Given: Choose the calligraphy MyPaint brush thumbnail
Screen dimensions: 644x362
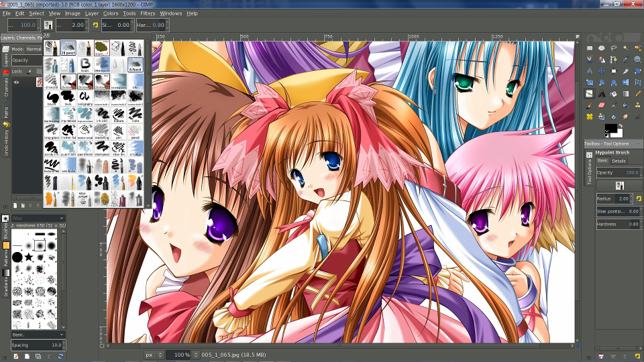Looking at the screenshot, I should (x=85, y=98).
